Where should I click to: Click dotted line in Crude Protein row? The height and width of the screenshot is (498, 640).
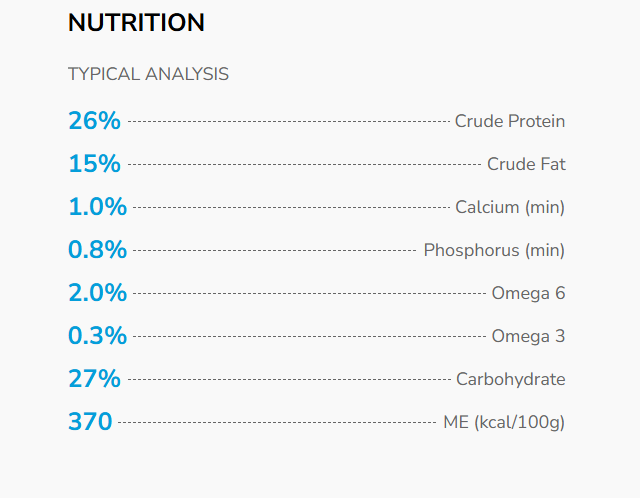(288, 121)
